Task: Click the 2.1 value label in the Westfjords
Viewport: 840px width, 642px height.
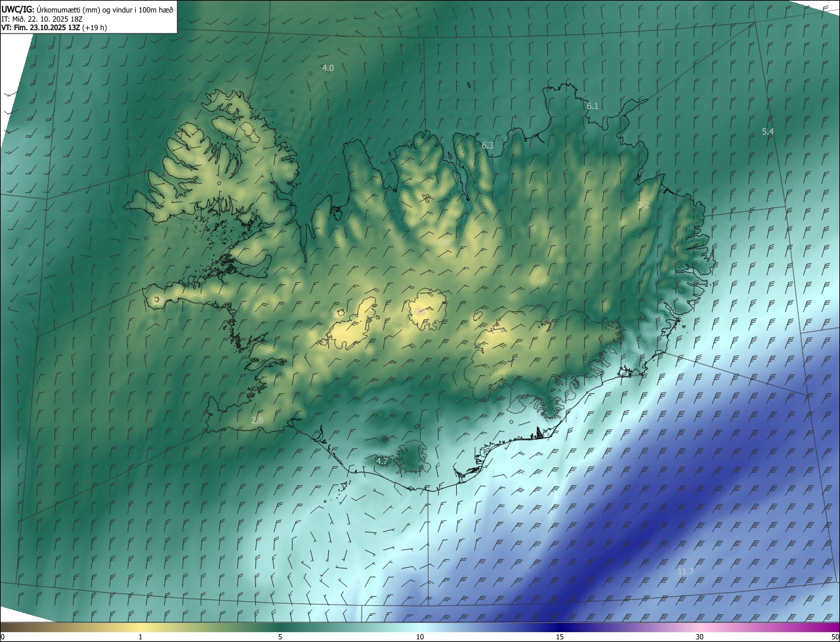Action: point(201,160)
